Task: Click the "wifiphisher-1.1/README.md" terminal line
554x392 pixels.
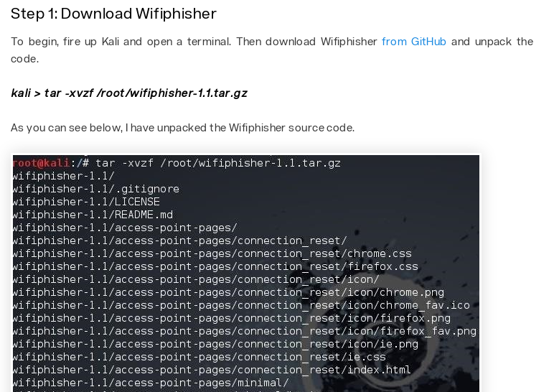Action: coord(93,215)
